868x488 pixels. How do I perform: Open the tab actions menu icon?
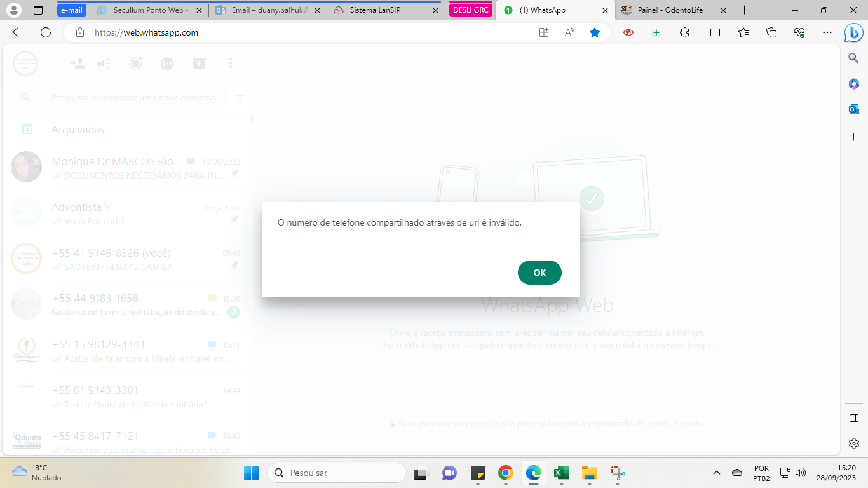[x=38, y=10]
